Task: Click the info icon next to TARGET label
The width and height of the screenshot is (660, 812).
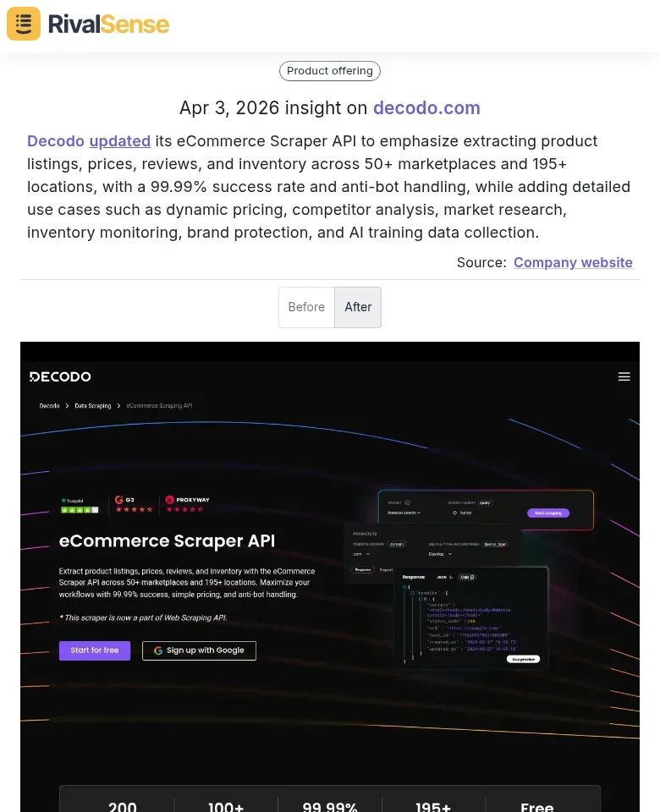Action: pos(408,501)
